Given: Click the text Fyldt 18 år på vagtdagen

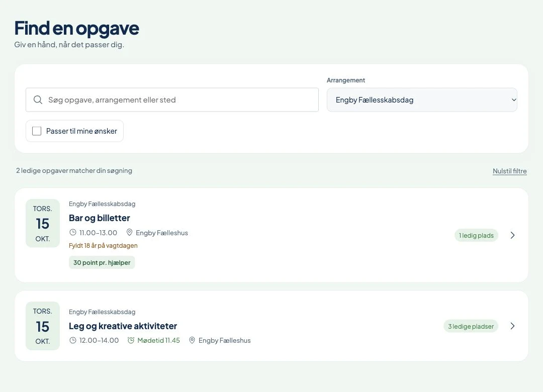Looking at the screenshot, I should pos(103,246).
